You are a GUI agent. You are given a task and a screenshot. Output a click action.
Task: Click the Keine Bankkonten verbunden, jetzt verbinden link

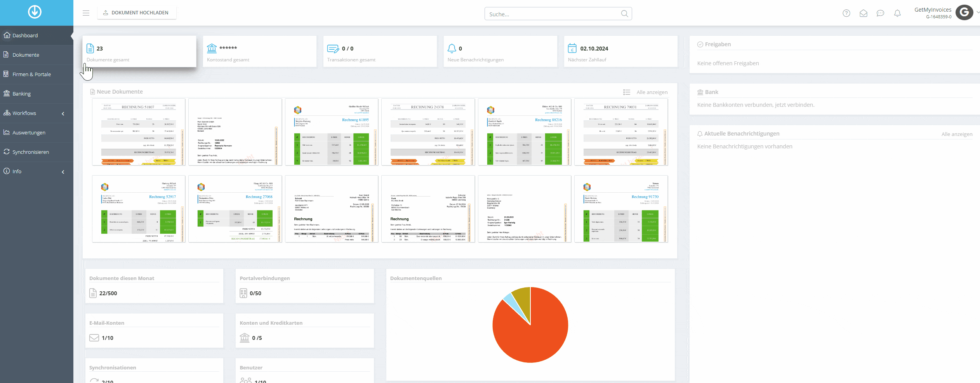[x=756, y=105]
